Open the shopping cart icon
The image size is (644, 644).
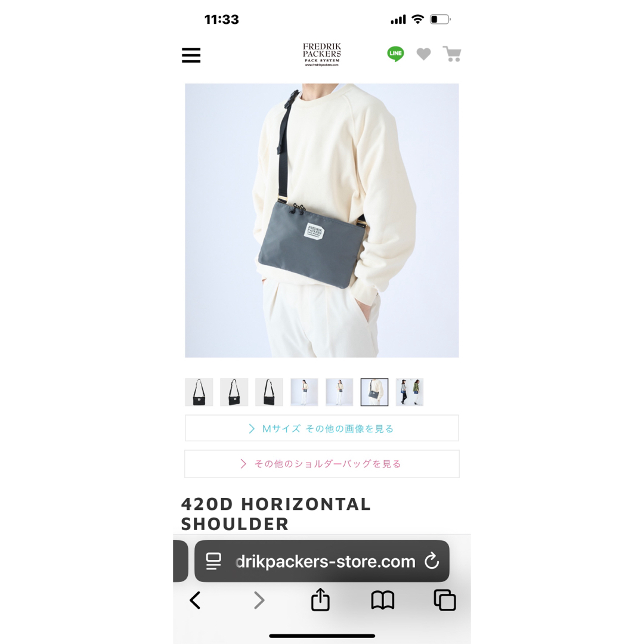pyautogui.click(x=452, y=54)
